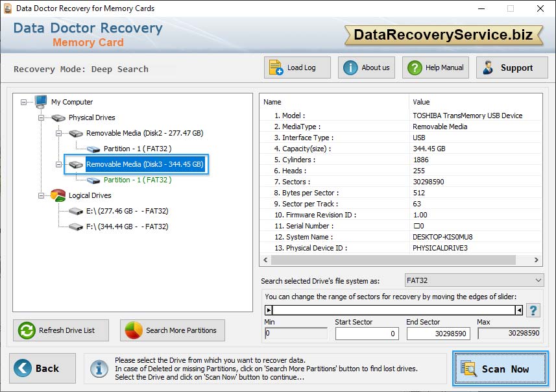Click the blue Back arrow icon
This screenshot has height=392, width=556.
pyautogui.click(x=22, y=368)
